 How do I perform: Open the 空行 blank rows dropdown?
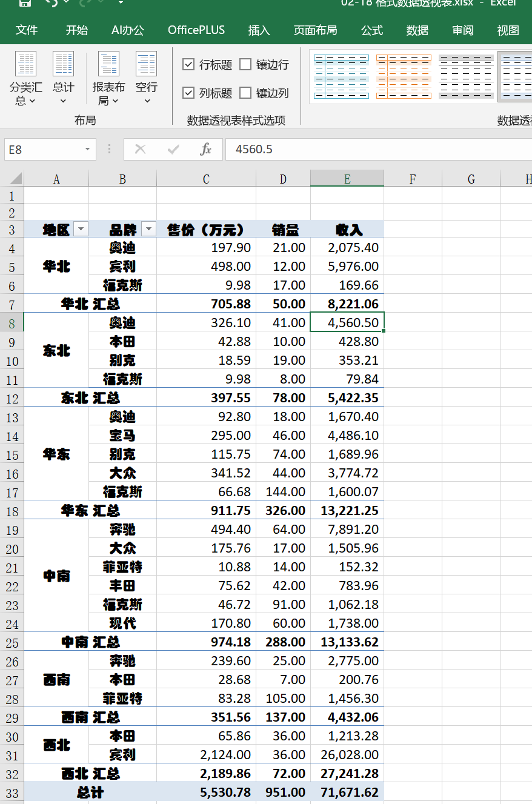(147, 79)
